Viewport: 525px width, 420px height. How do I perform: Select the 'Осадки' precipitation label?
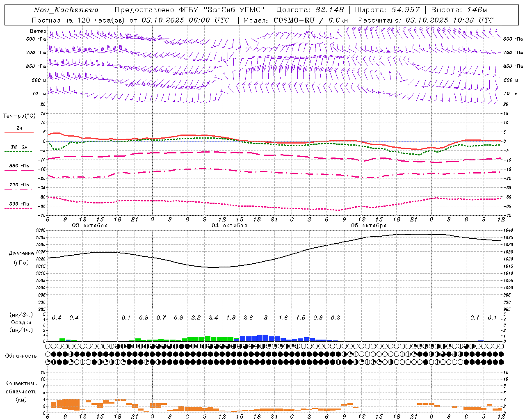coord(21,322)
